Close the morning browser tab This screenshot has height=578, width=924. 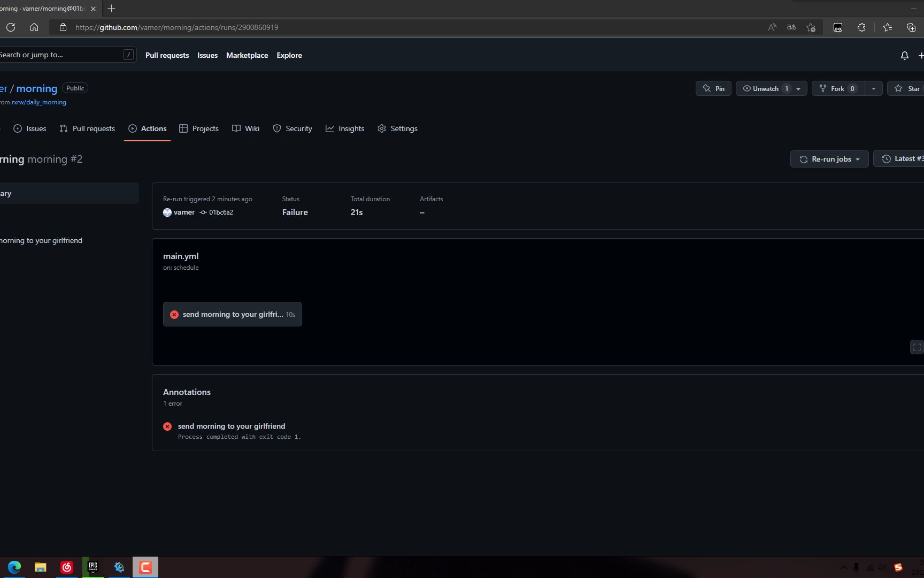click(93, 9)
